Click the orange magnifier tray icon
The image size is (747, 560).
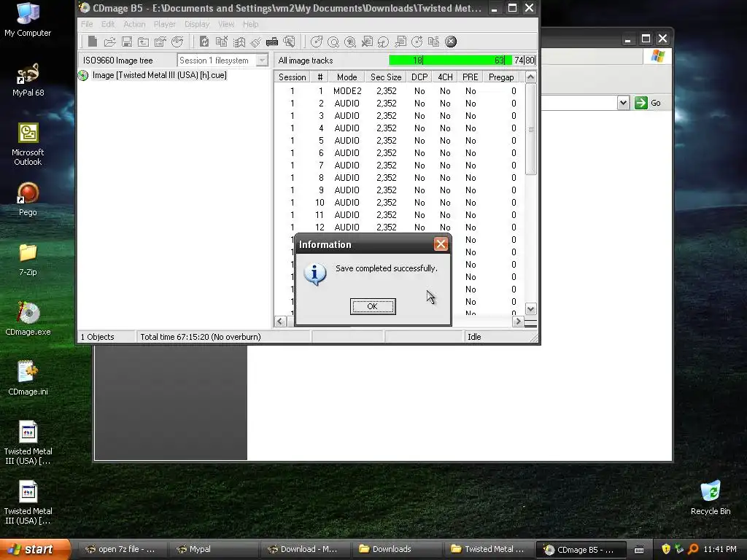point(693,549)
